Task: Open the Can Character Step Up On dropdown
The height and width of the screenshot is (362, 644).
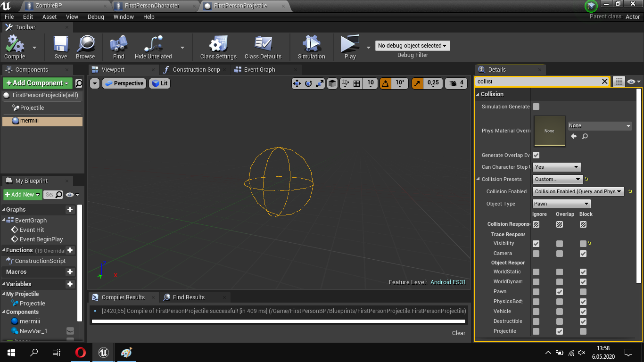Action: tap(557, 167)
